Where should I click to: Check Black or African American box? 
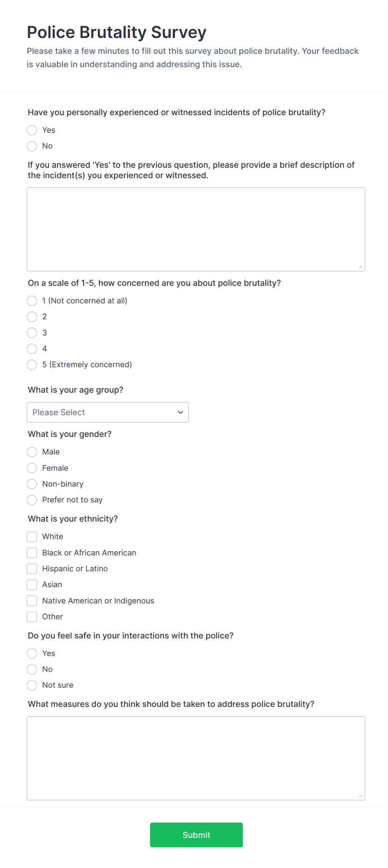click(32, 553)
